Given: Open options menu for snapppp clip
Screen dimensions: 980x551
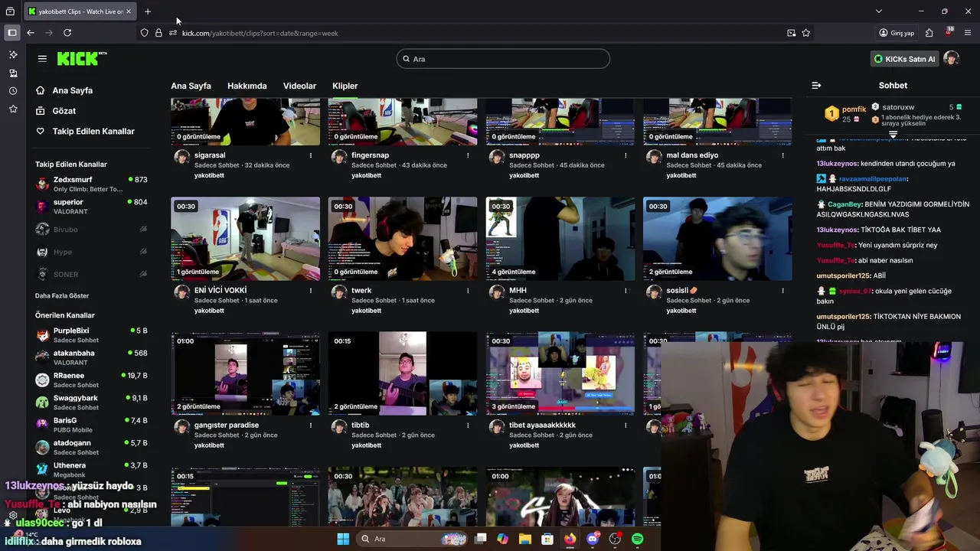Looking at the screenshot, I should [x=626, y=155].
